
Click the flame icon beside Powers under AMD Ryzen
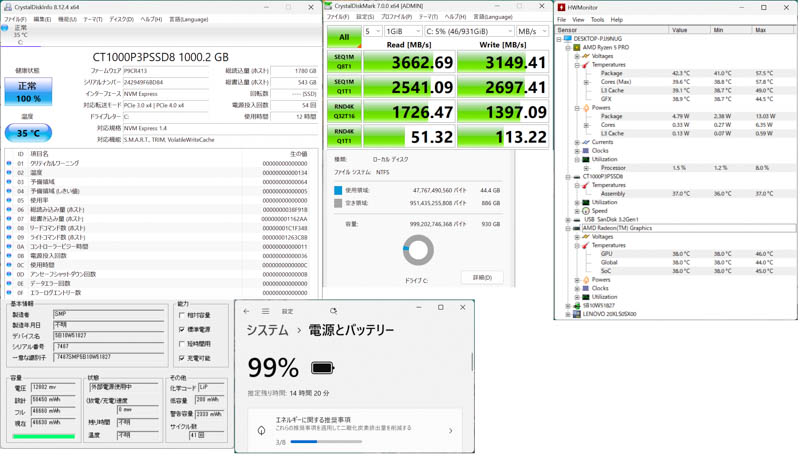[586, 108]
